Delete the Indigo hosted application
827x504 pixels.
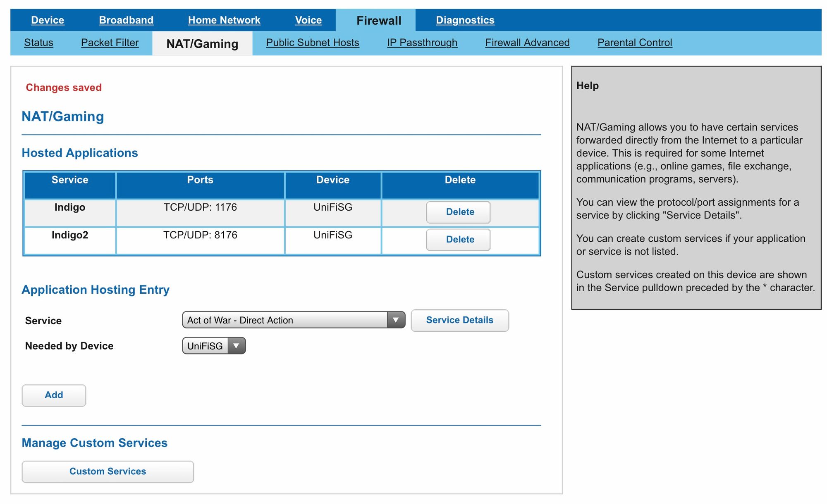tap(458, 212)
